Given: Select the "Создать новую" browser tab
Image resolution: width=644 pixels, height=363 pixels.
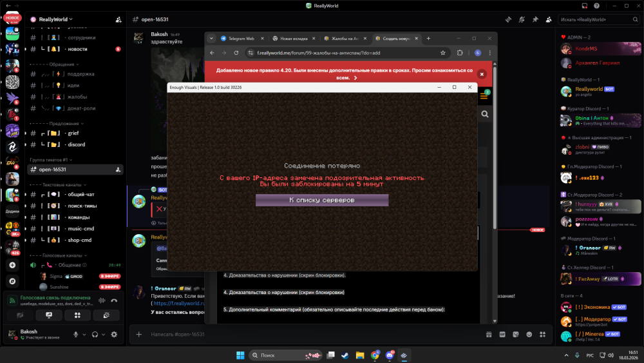Looking at the screenshot, I should click(x=396, y=38).
